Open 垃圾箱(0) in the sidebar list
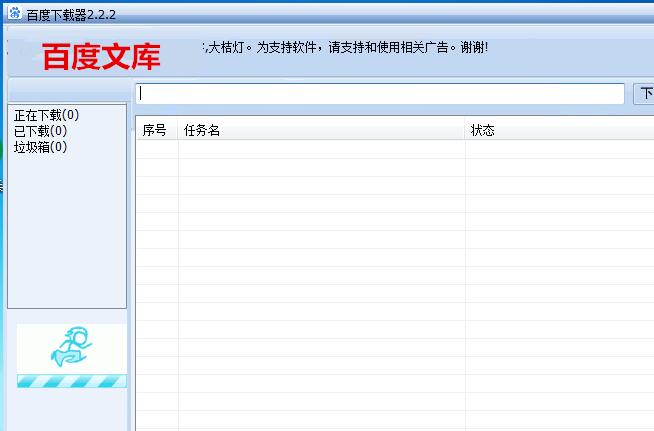Image resolution: width=654 pixels, height=431 pixels. point(40,147)
